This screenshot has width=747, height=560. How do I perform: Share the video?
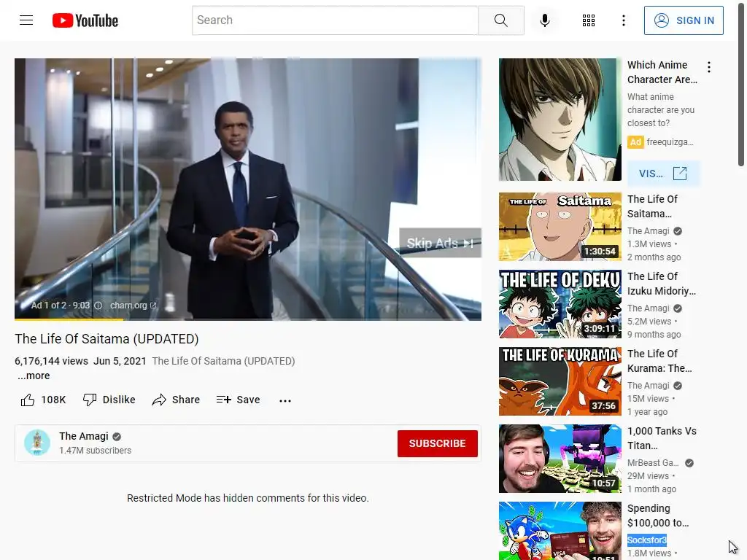click(176, 400)
